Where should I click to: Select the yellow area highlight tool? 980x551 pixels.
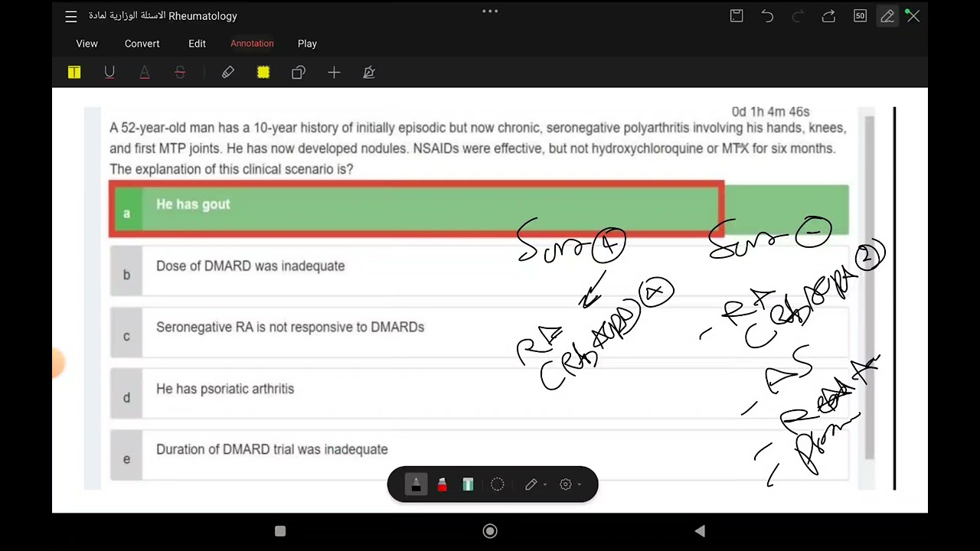point(263,72)
